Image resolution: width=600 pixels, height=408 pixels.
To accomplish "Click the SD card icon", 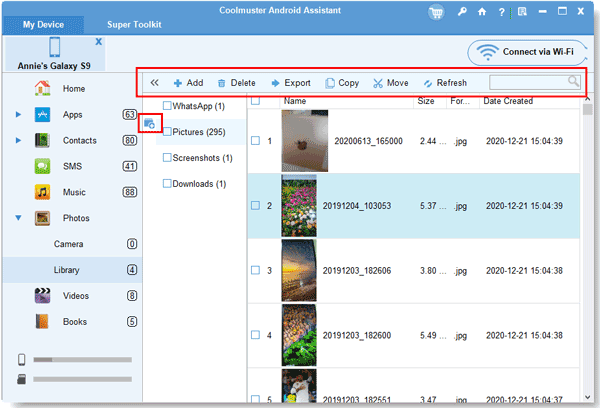I will (x=22, y=379).
